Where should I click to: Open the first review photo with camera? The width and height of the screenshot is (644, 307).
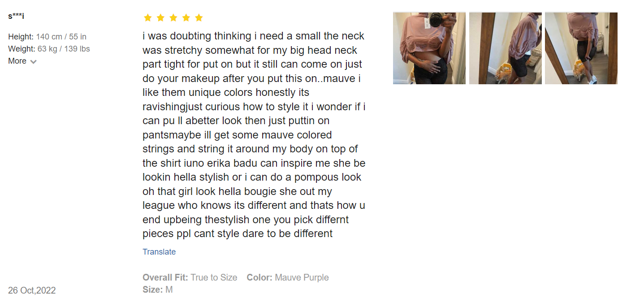[x=429, y=48]
